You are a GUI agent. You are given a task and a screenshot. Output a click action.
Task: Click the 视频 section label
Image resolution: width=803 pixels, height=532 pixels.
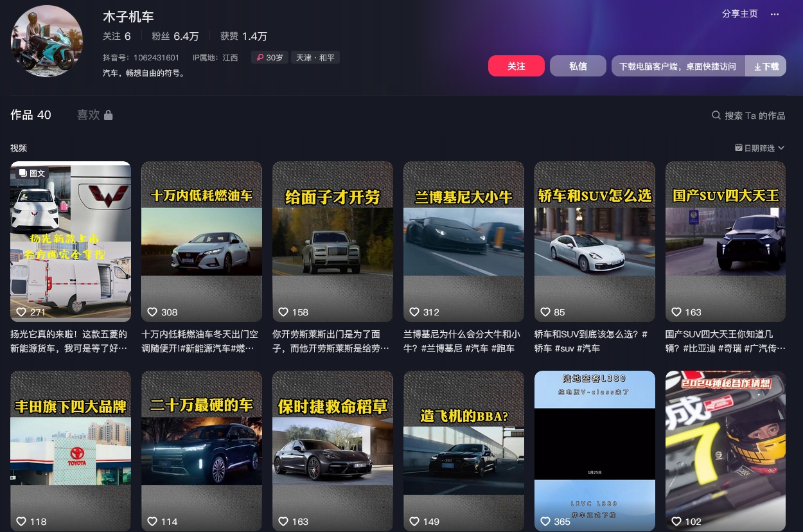pos(19,148)
